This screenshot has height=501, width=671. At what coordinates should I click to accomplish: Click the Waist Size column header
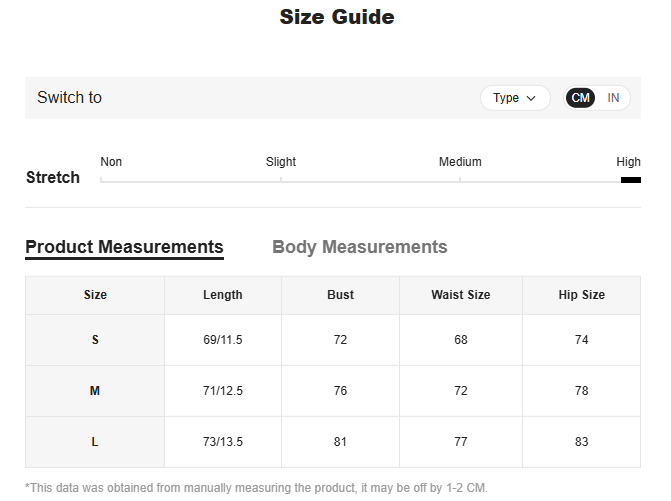point(461,295)
